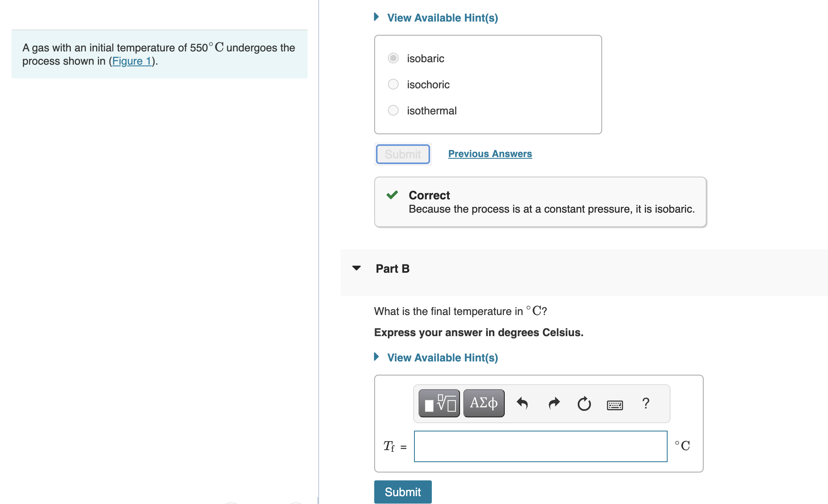Open View Available Hint(s) in Part B
This screenshot has width=828, height=504.
tap(442, 357)
